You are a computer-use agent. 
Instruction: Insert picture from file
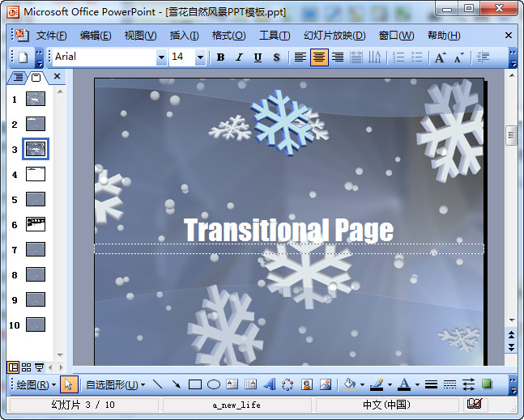325,384
